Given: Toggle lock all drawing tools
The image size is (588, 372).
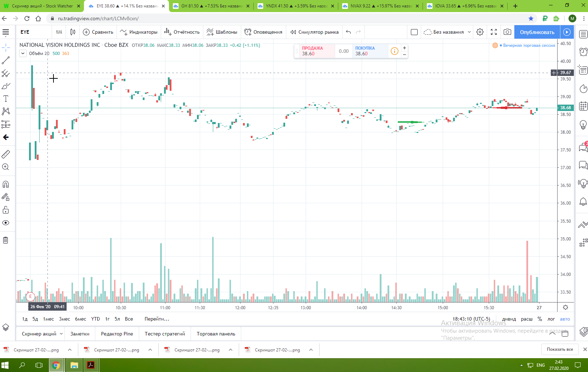Looking at the screenshot, I should [6, 210].
